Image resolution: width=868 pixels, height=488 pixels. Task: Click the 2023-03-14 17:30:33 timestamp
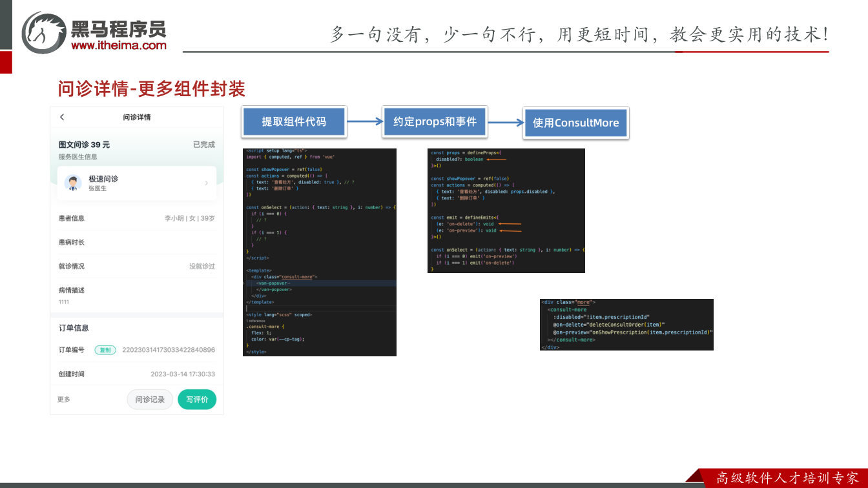[x=183, y=374]
